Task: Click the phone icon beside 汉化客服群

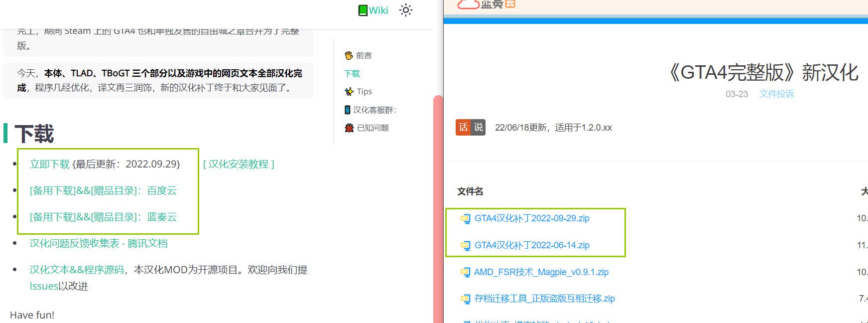Action: tap(348, 110)
